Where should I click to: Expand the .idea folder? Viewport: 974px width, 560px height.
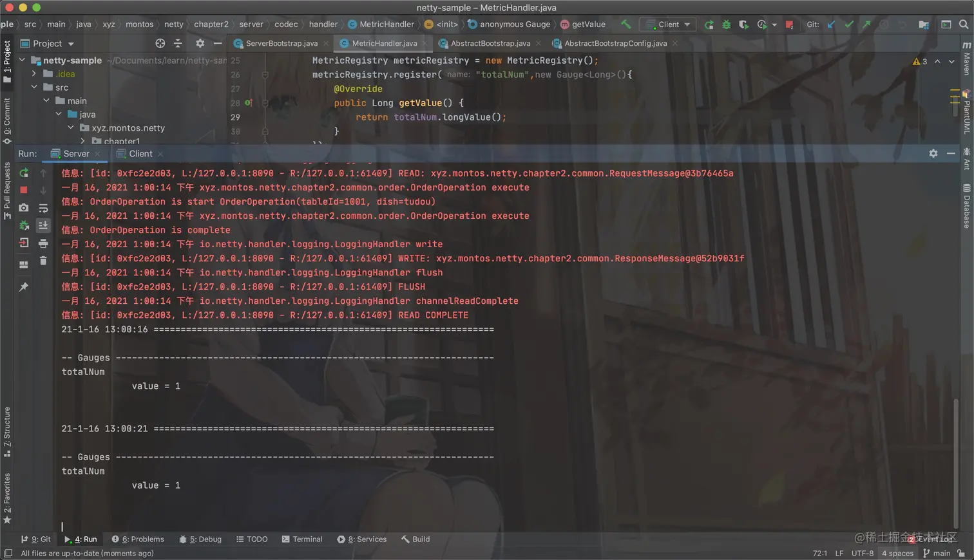coord(34,73)
